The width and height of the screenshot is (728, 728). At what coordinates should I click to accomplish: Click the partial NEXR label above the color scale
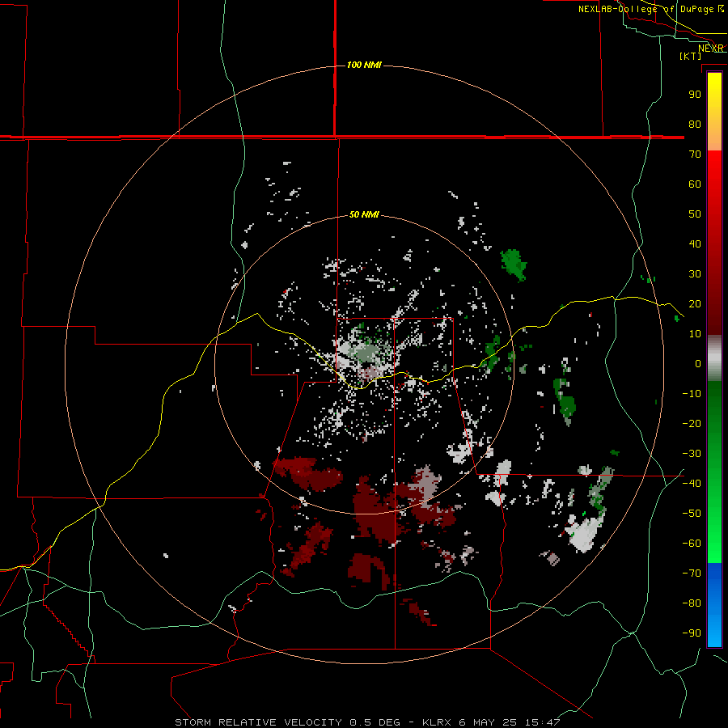(x=711, y=49)
